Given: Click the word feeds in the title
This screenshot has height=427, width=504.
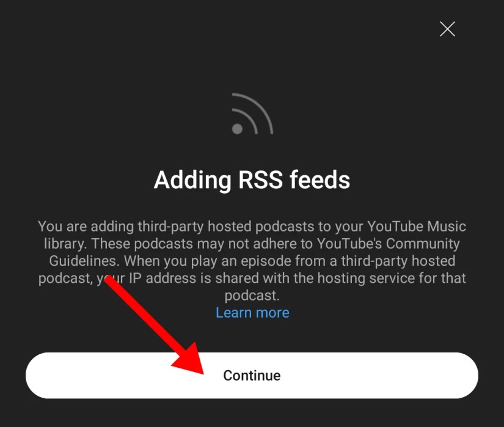Looking at the screenshot, I should point(320,180).
